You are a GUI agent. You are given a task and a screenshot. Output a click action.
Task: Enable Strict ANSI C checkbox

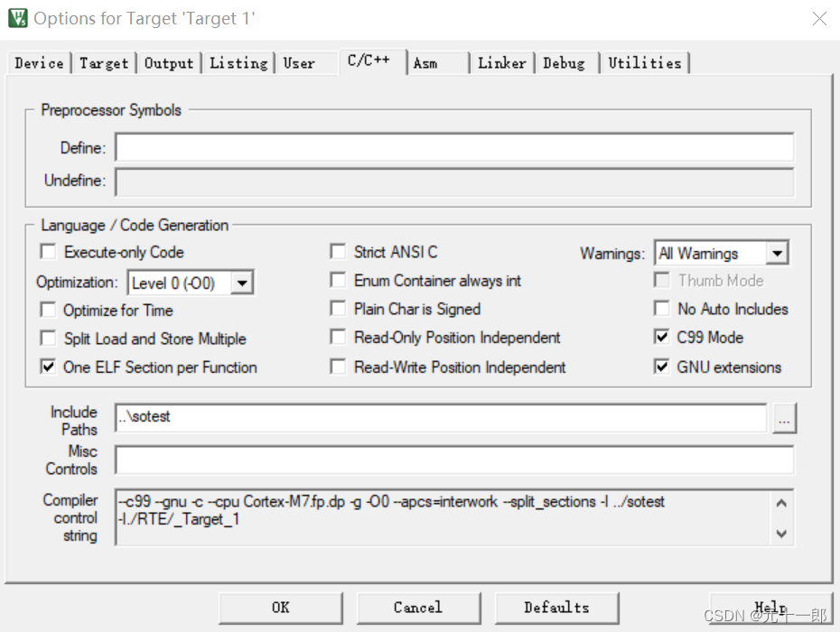(338, 251)
